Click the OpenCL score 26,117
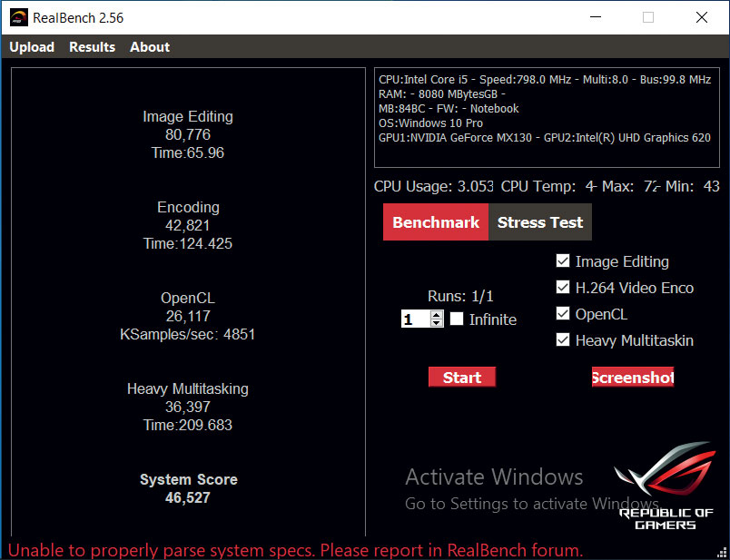The height and width of the screenshot is (560, 730). pyautogui.click(x=188, y=316)
